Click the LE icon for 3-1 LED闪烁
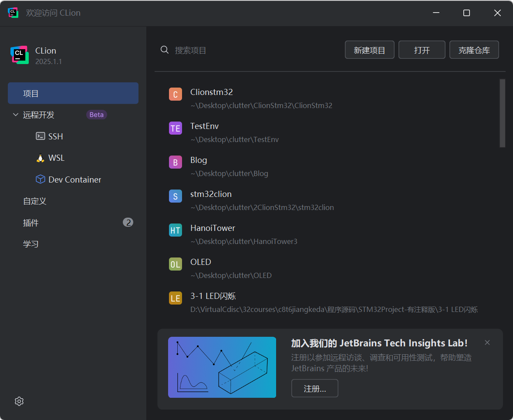The width and height of the screenshot is (513, 420). coord(175,298)
